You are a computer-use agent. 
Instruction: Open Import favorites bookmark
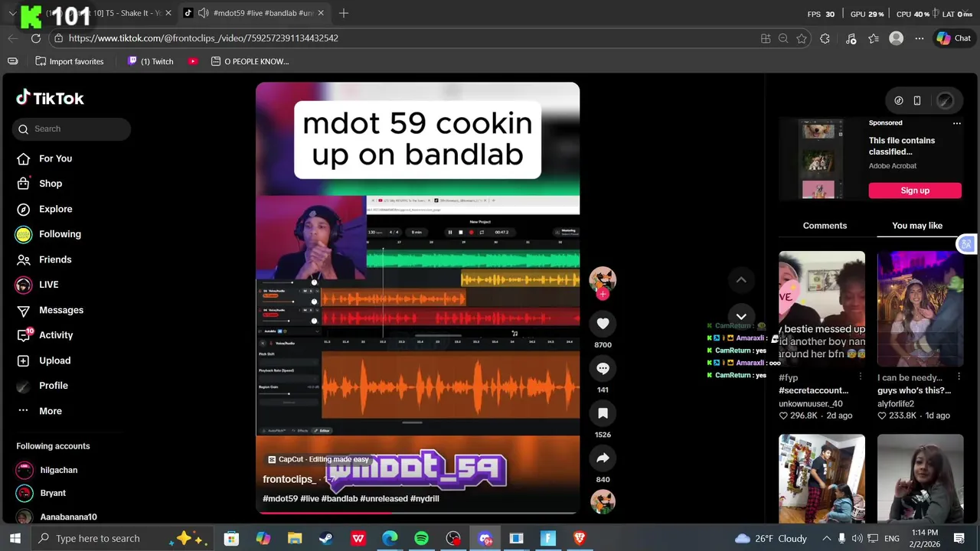(70, 61)
